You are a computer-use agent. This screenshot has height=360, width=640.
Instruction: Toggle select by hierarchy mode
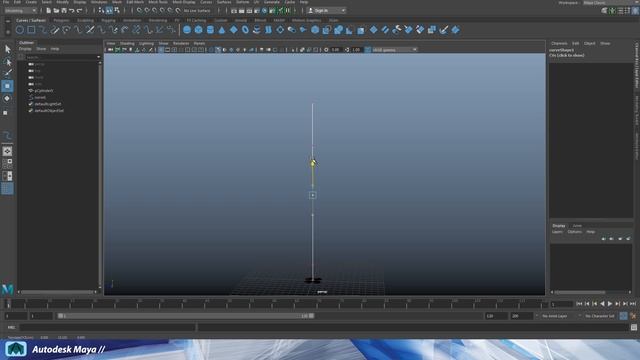pyautogui.click(x=102, y=11)
